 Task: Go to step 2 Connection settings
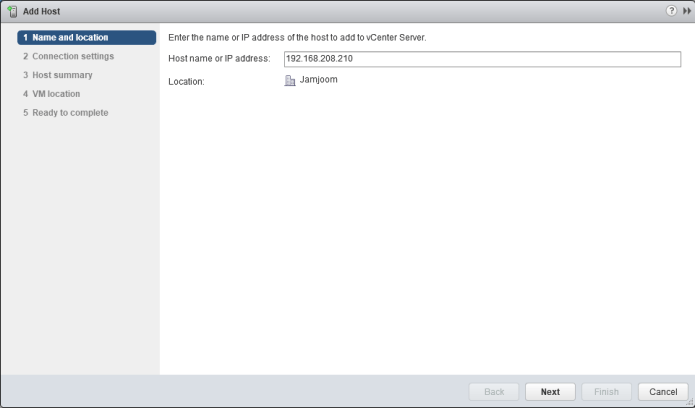pos(68,56)
